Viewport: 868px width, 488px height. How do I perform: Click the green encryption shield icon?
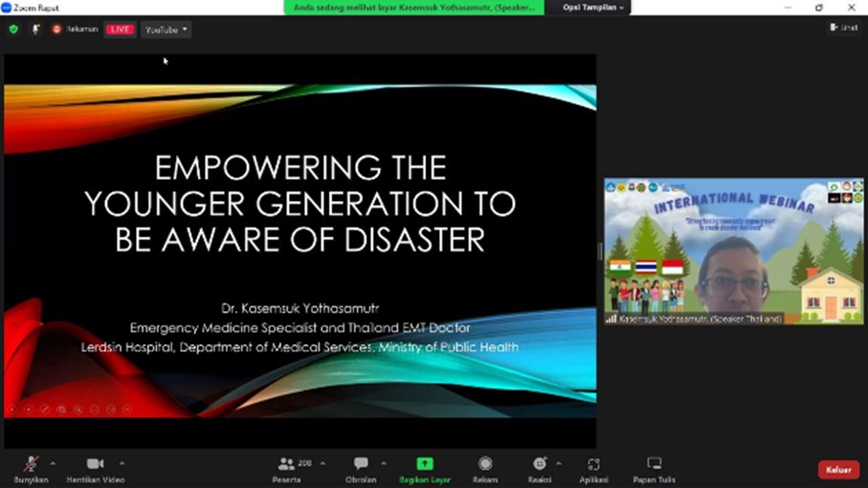pos(13,30)
